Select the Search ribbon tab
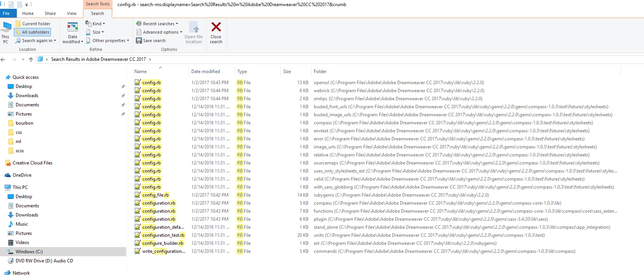Image resolution: width=644 pixels, height=275 pixels. click(x=98, y=13)
